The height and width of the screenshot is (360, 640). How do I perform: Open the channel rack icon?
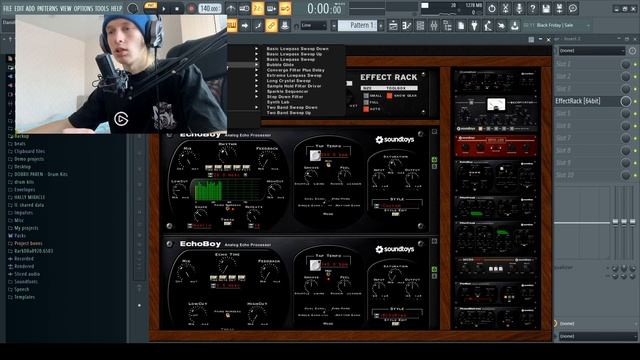tap(420, 26)
